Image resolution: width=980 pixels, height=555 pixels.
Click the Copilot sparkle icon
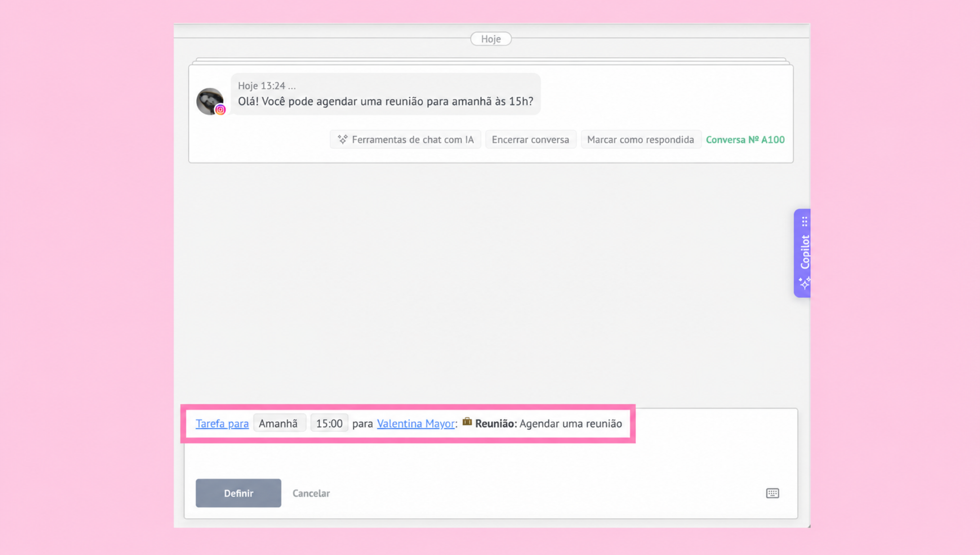click(x=804, y=283)
